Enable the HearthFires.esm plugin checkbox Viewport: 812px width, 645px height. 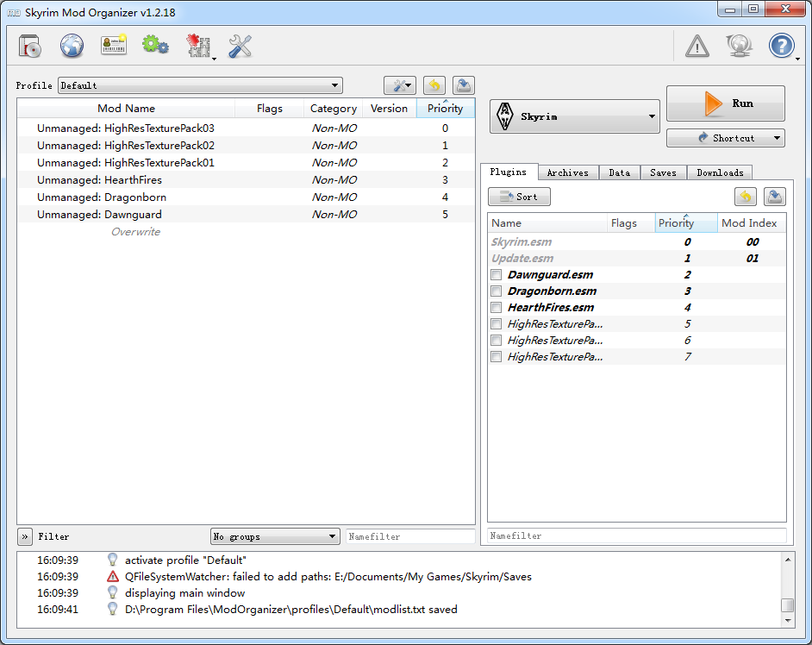coord(497,308)
